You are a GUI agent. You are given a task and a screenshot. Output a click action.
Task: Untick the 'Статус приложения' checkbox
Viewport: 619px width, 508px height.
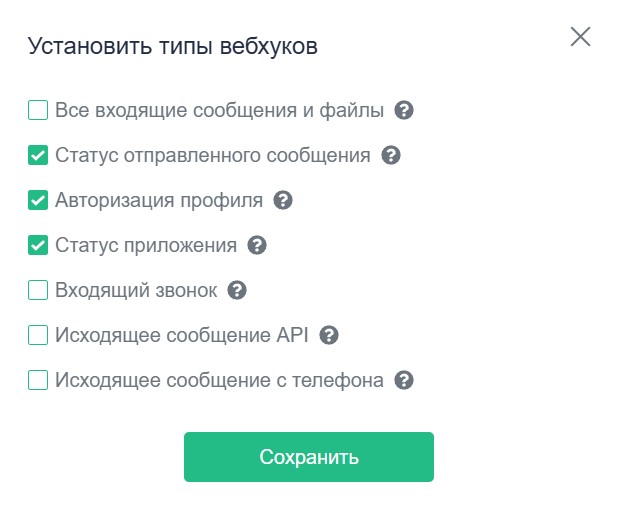pos(38,245)
